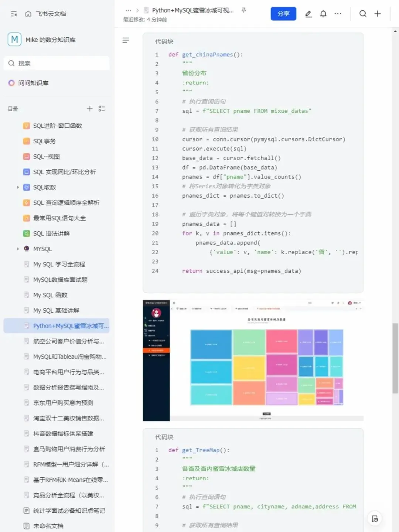
Task: Click the breadcrumb ellipsis before the document title
Action: click(x=128, y=10)
